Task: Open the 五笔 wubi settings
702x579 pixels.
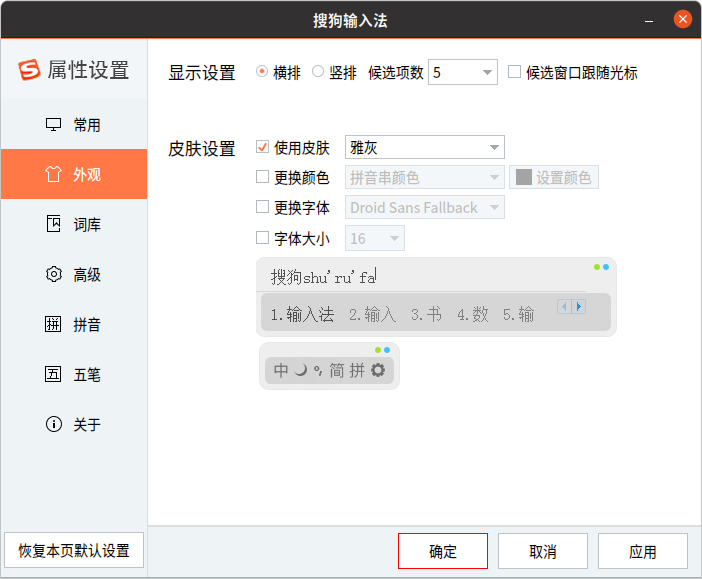Action: 74,374
